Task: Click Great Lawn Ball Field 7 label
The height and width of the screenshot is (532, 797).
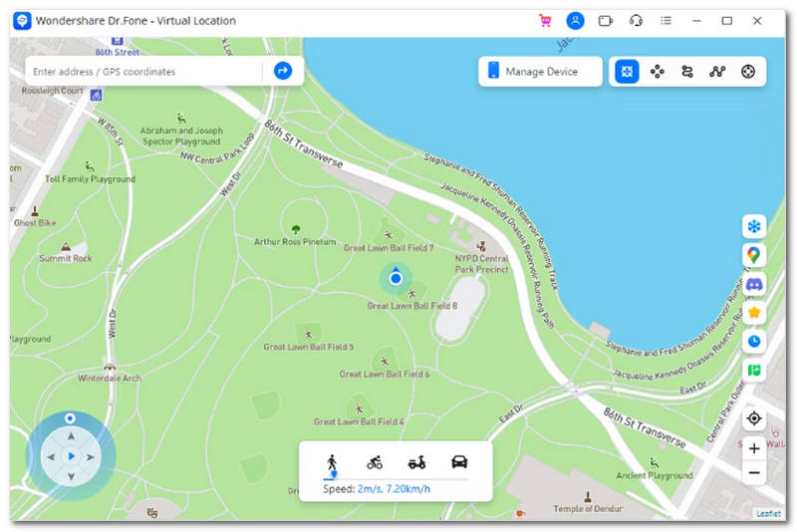Action: [389, 248]
